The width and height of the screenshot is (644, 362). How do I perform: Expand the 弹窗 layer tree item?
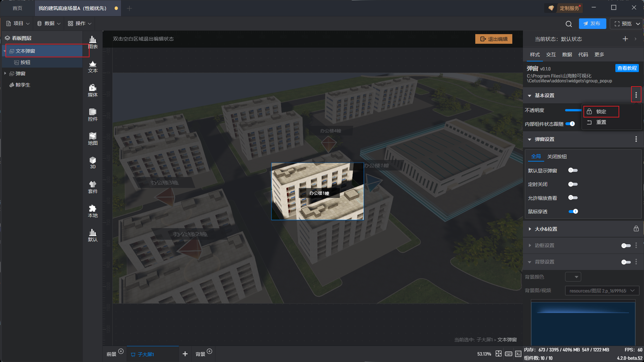click(5, 74)
